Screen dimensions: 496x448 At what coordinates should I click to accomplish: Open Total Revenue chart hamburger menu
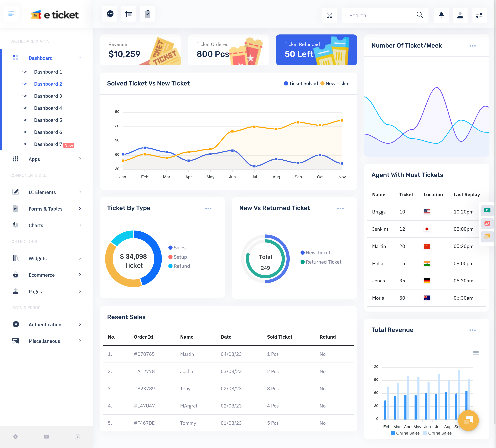point(476,353)
